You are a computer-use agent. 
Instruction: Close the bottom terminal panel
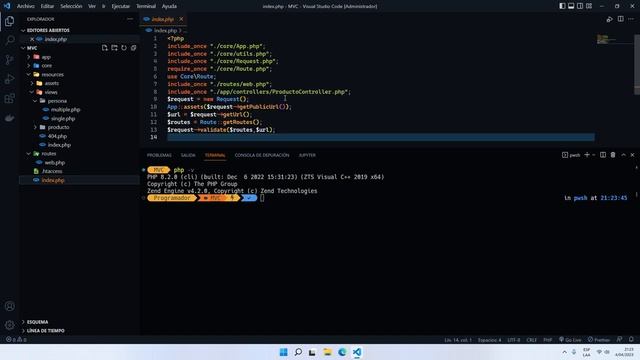click(x=633, y=155)
